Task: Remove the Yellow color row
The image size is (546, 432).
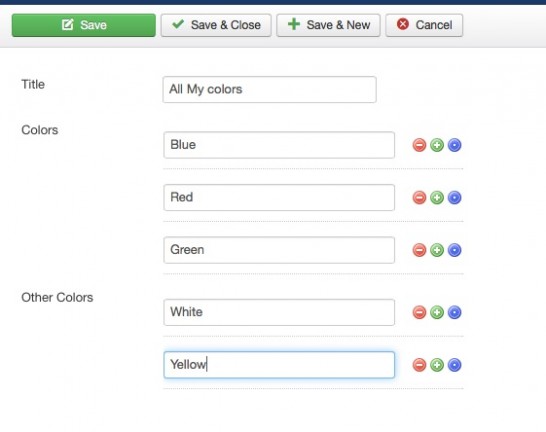Action: pyautogui.click(x=419, y=365)
